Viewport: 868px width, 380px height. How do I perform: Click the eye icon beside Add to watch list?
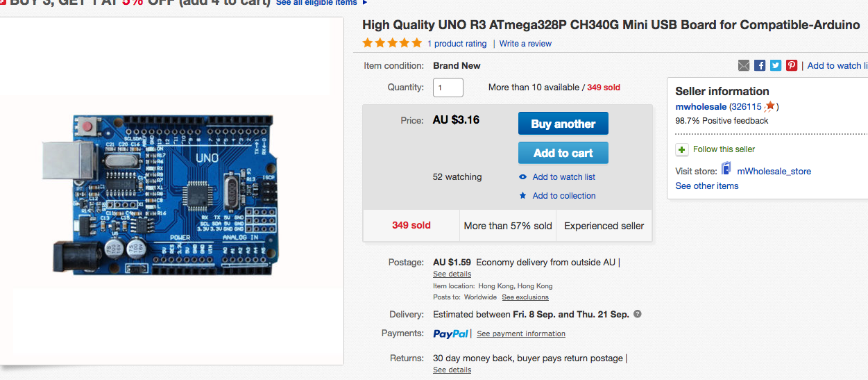(523, 177)
